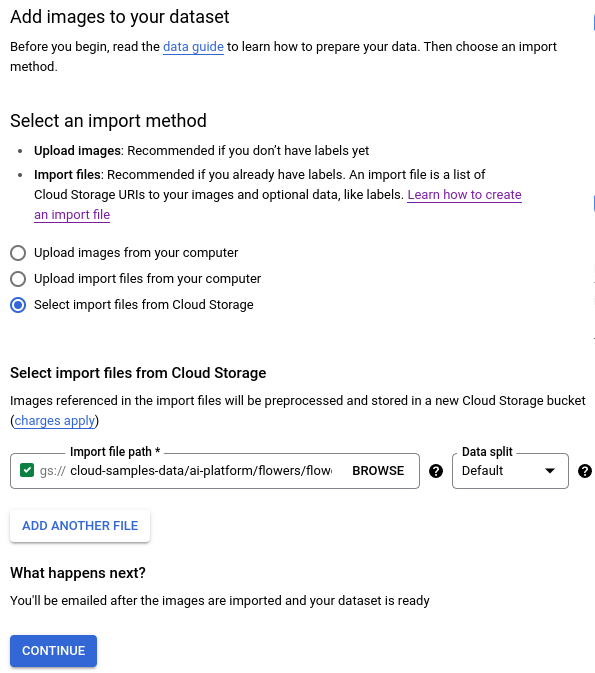Click the BROWSE button
This screenshot has width=595, height=673.
coord(378,471)
